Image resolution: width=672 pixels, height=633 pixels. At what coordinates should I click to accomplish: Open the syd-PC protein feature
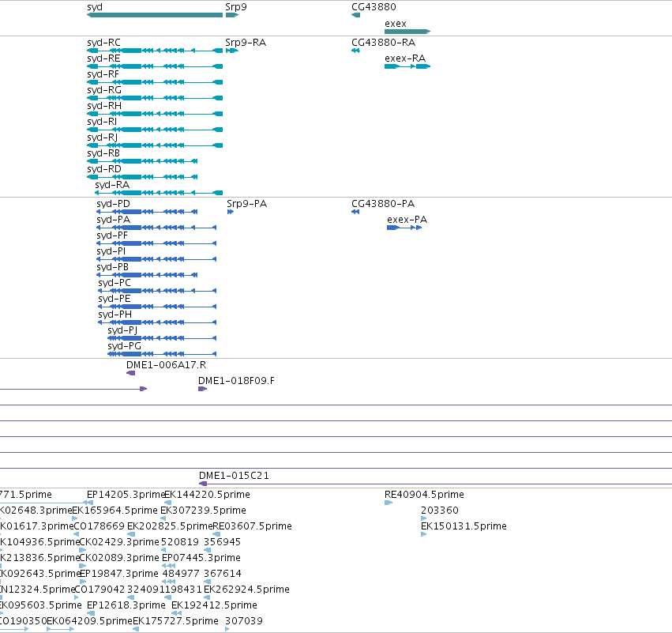pos(157,291)
